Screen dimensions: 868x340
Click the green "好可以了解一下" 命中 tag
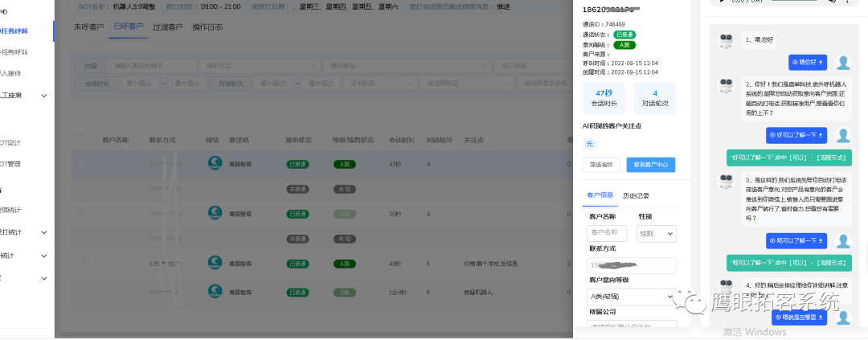point(788,158)
